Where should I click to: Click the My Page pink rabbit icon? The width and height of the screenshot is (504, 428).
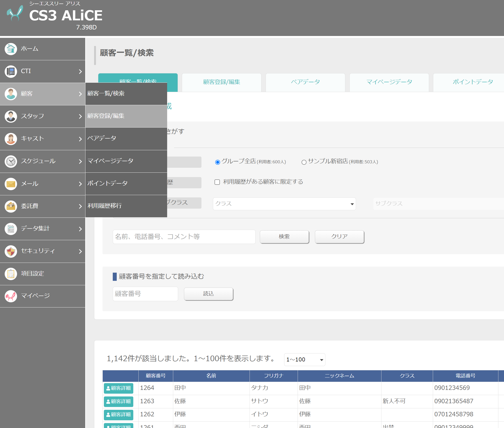[x=11, y=296]
